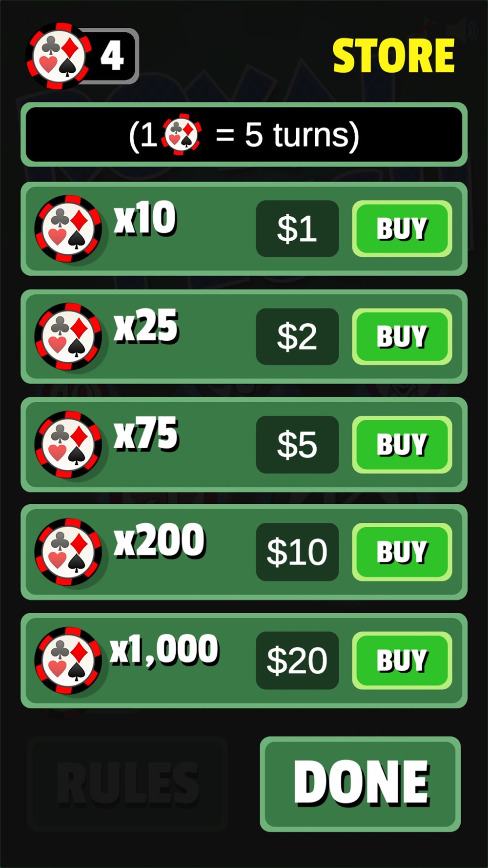Buy the x75 chips for $5
Screen dimensions: 488x868
point(402,444)
